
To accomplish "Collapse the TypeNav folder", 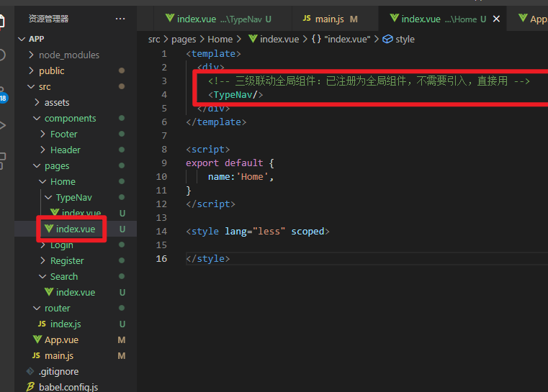I will pos(48,198).
